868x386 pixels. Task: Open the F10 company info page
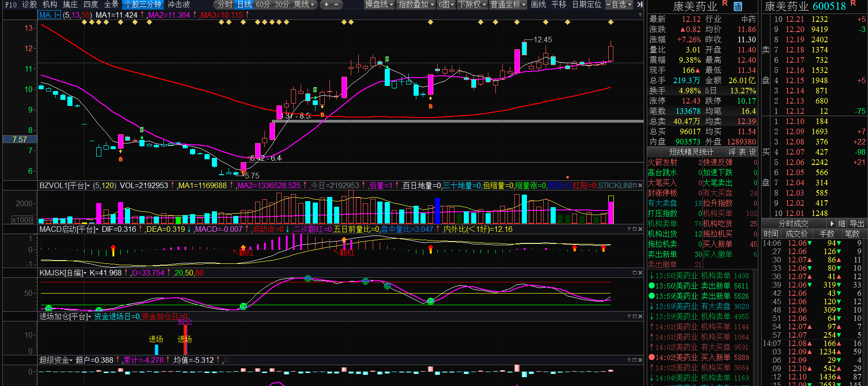(x=11, y=5)
